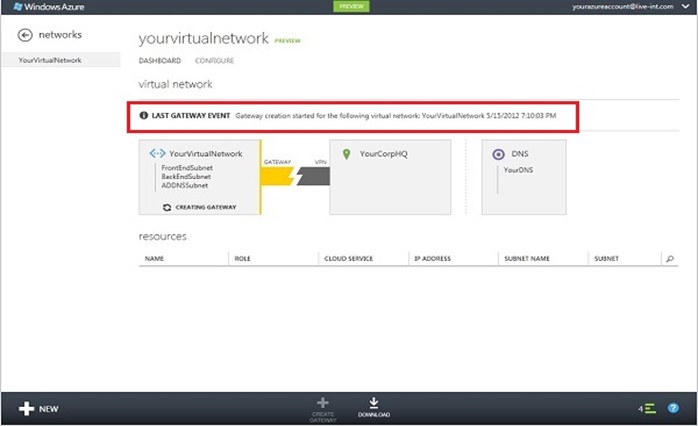Sort resources by NAME column

click(154, 258)
